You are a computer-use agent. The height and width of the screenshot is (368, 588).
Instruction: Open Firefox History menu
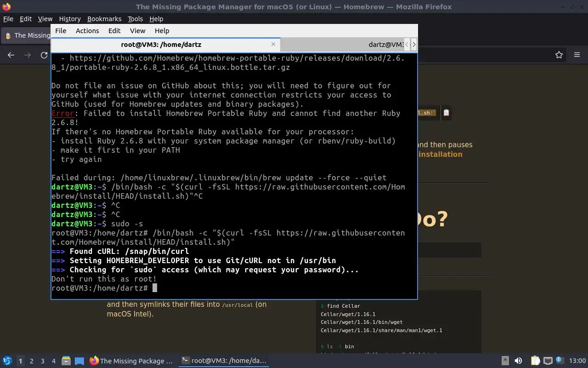[x=70, y=19]
